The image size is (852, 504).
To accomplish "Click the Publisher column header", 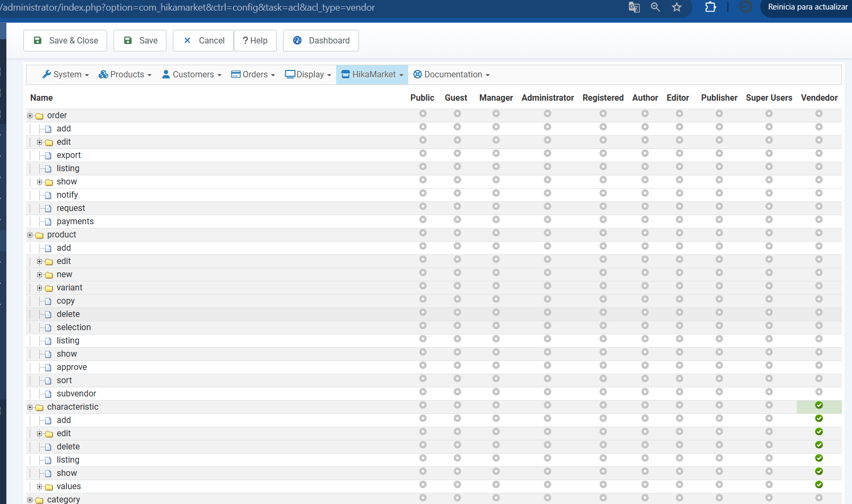I will 719,98.
